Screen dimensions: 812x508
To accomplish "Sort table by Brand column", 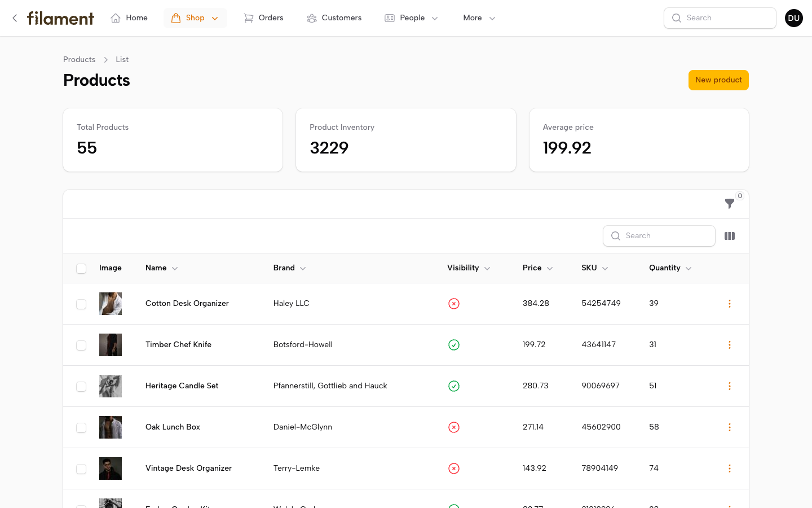I will pos(289,268).
